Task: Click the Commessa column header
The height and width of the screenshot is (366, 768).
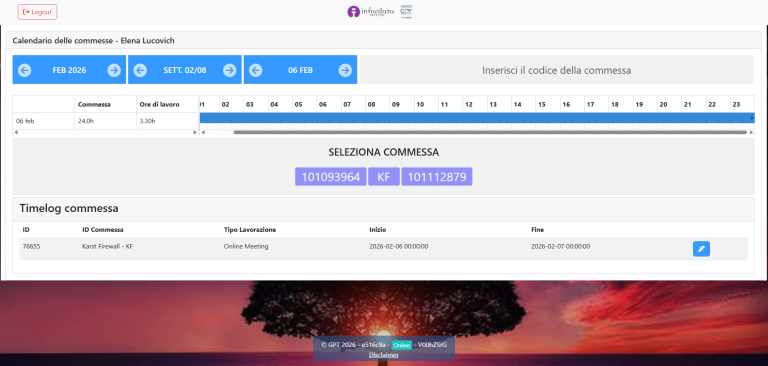Action: click(94, 104)
